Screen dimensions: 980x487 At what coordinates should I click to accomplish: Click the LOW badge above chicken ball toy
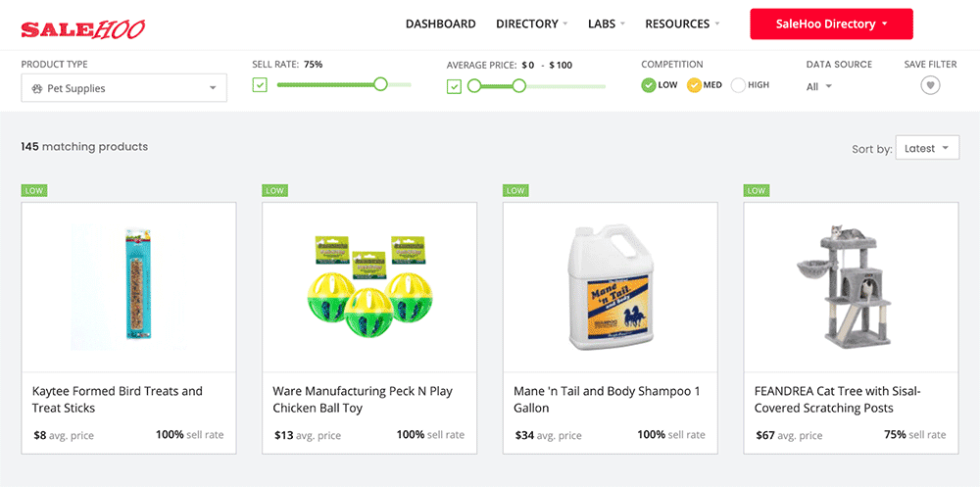point(274,190)
